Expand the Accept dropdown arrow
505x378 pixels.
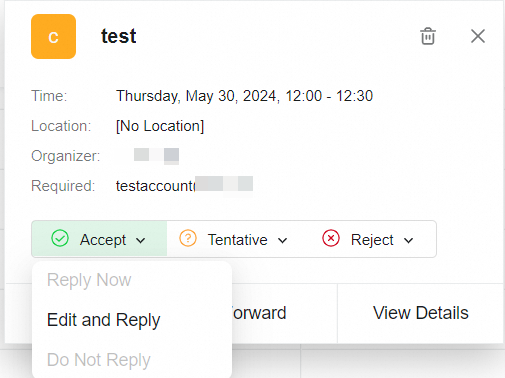point(141,240)
